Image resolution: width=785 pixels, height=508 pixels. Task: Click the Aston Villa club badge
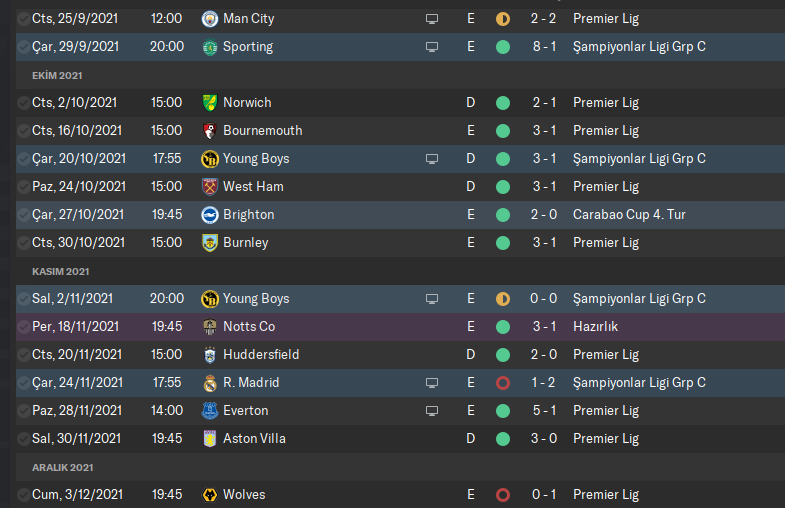[x=209, y=439]
